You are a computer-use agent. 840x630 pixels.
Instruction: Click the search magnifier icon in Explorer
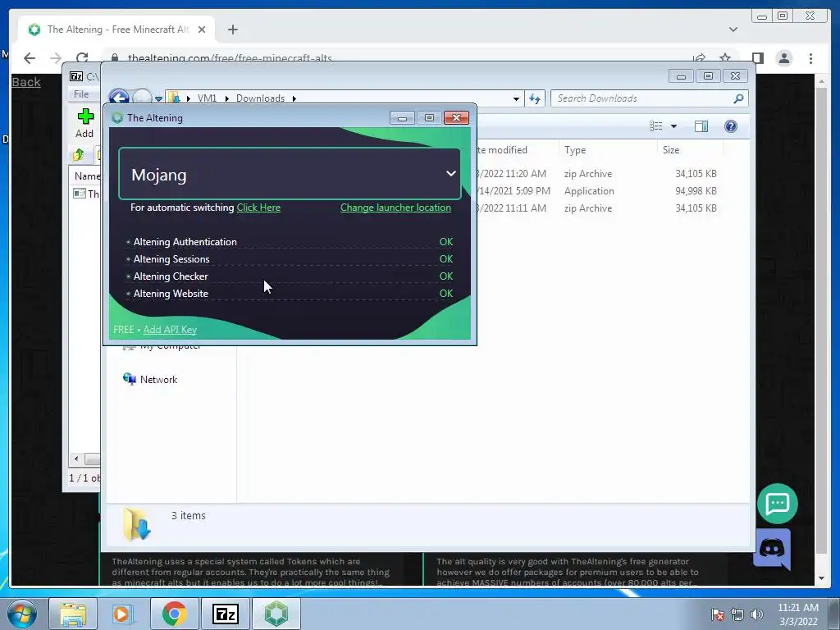click(x=738, y=98)
